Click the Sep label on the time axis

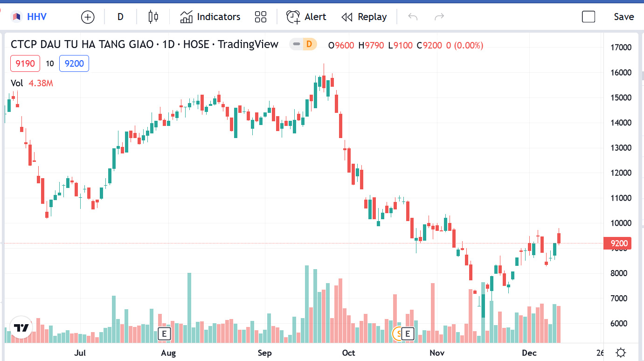(265, 353)
